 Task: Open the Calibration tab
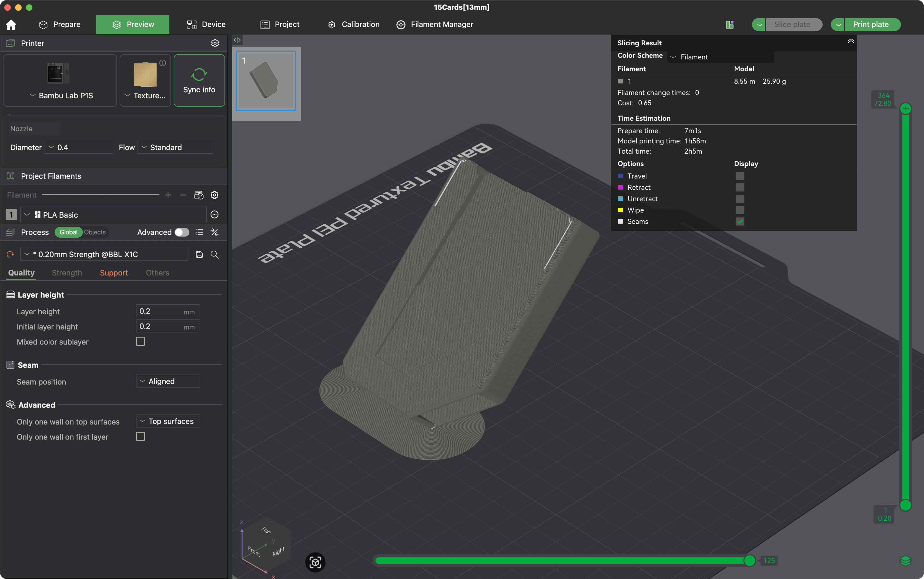(354, 25)
